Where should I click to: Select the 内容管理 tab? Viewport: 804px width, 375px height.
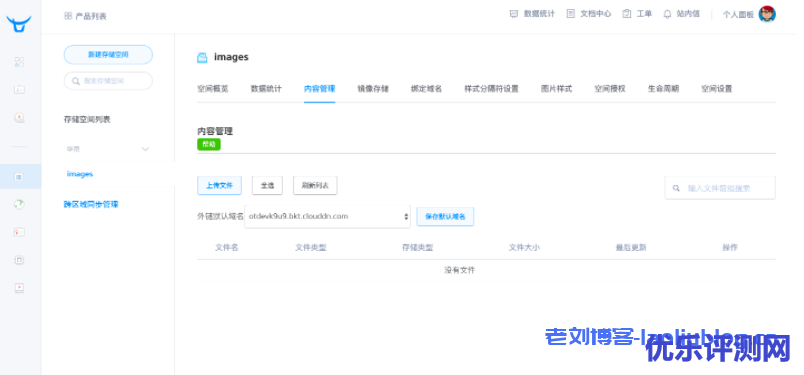tap(319, 89)
